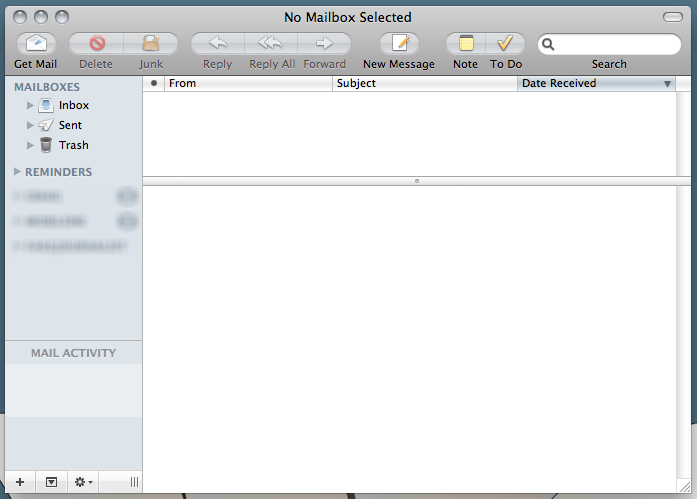Sort by Date Received column header
This screenshot has height=499, width=697.
(597, 84)
